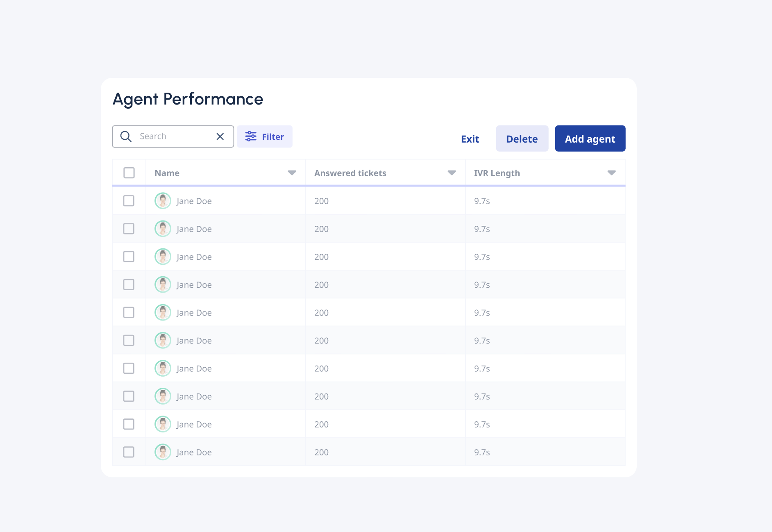Focus the Search input field
Viewport: 772px width, 532px height.
point(174,136)
